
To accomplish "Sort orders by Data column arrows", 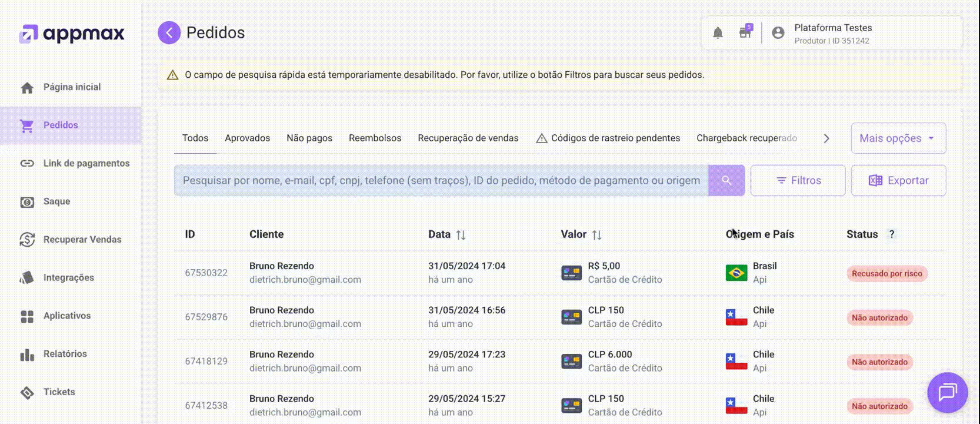I will 461,235.
